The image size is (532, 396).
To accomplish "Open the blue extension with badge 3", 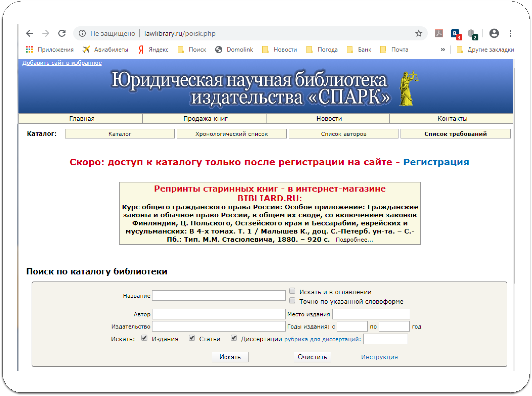I will [456, 34].
